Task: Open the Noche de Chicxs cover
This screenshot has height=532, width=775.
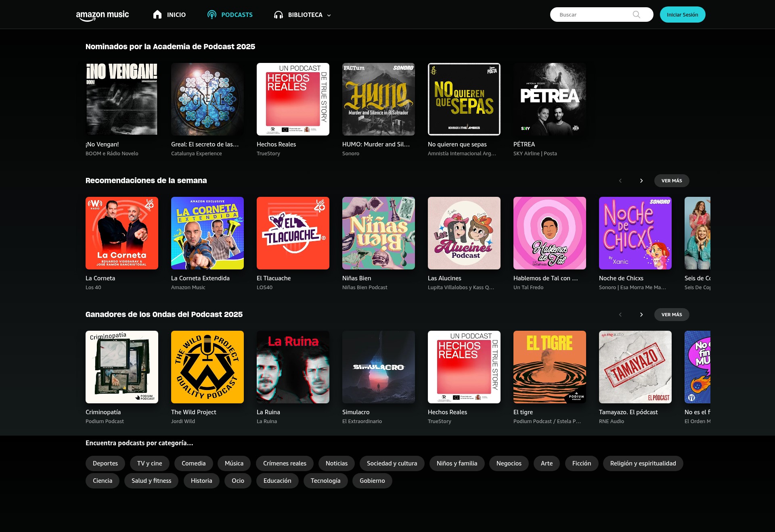Action: point(635,233)
